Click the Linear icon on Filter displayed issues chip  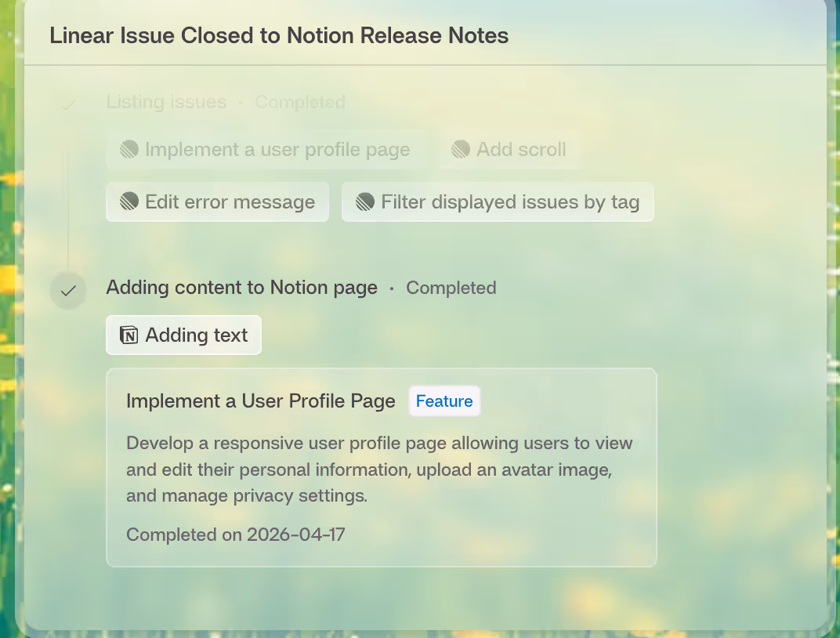pos(365,201)
